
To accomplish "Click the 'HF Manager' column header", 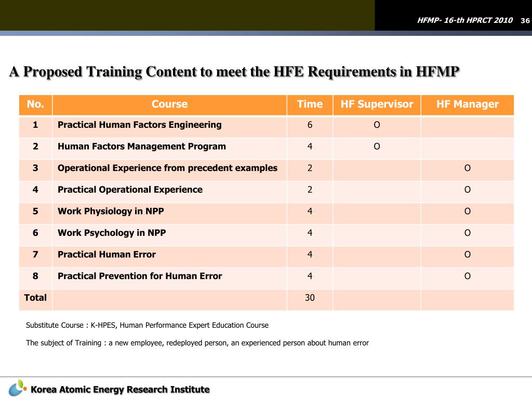I will pos(468,104).
